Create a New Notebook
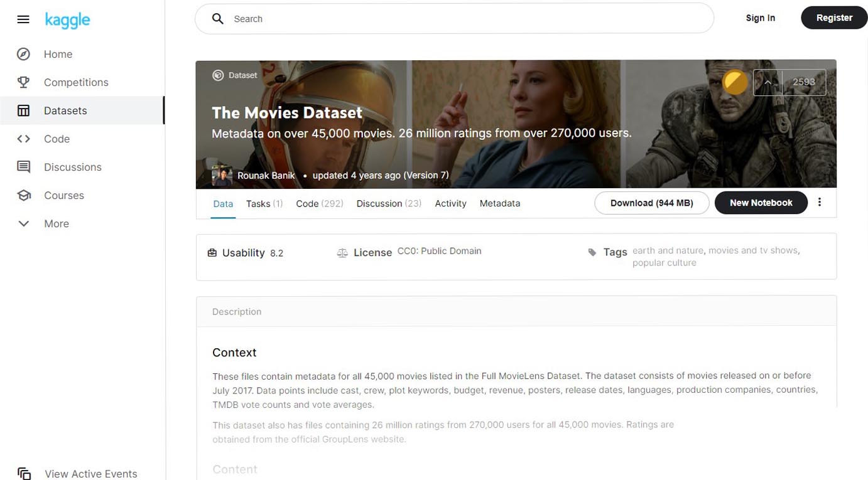The width and height of the screenshot is (868, 480). click(x=761, y=203)
